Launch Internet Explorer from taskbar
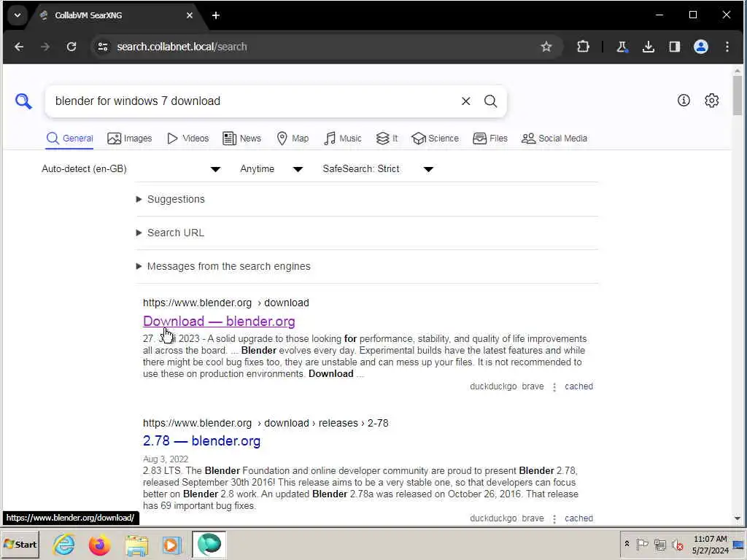Screen dimensions: 747x560 click(x=64, y=544)
